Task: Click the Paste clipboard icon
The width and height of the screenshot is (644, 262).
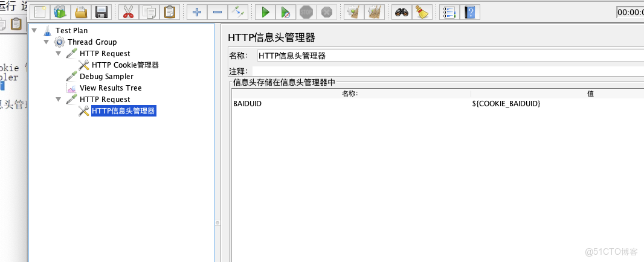Action: coord(170,12)
